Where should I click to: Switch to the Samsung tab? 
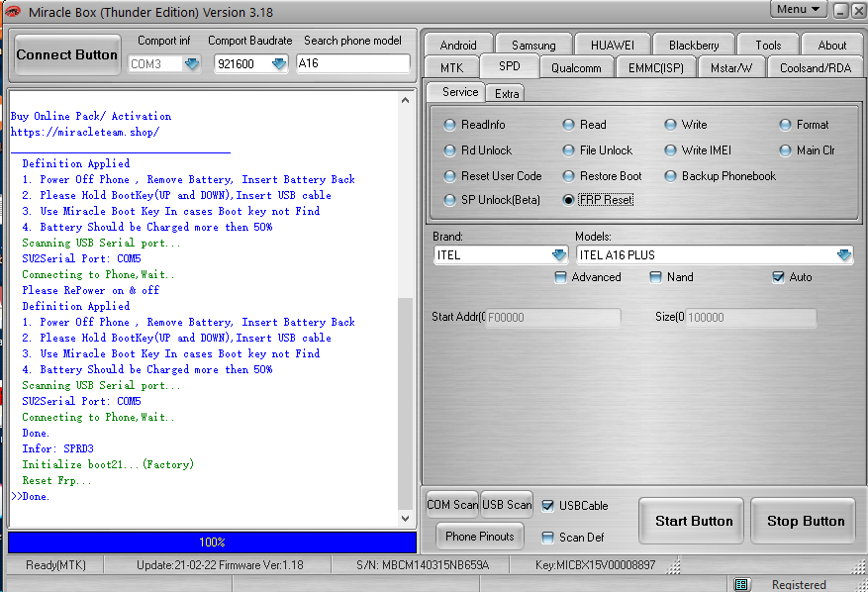pyautogui.click(x=533, y=46)
